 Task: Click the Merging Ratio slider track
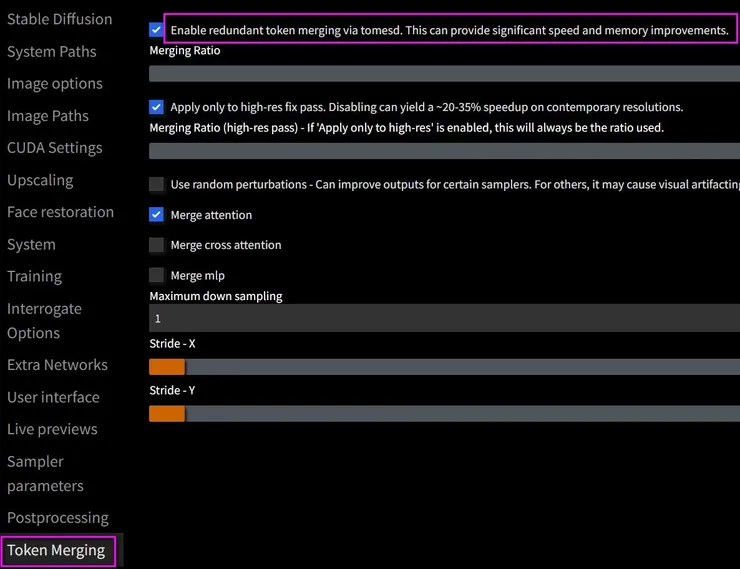click(x=444, y=73)
